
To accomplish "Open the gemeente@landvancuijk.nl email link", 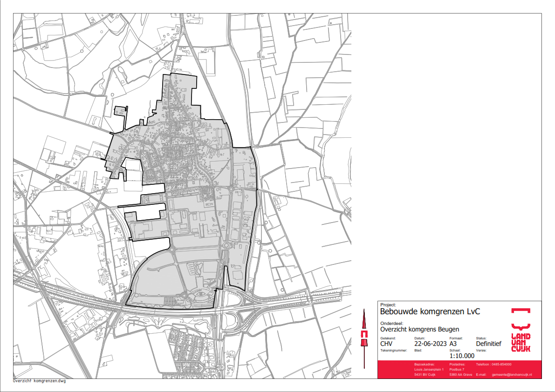I will point(512,374).
